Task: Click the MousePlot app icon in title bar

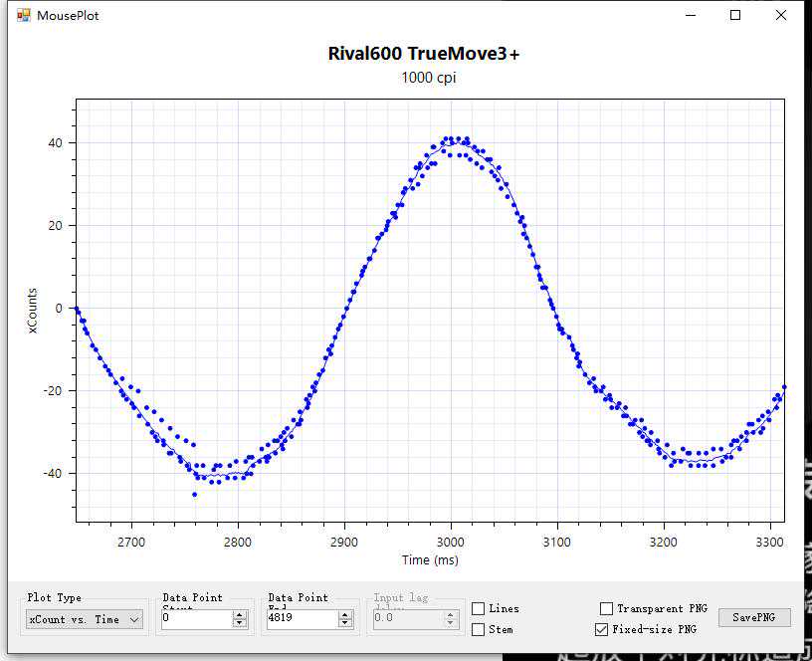Action: (24, 15)
